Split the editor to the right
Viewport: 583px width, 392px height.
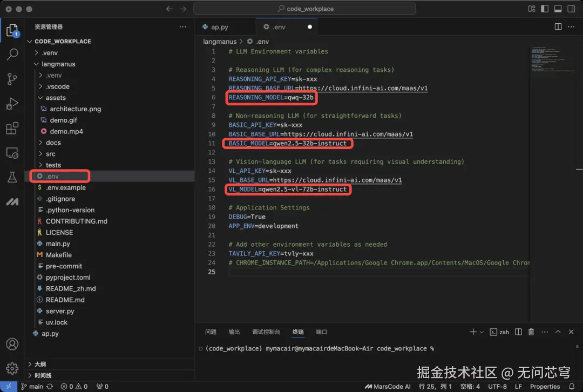[x=558, y=27]
